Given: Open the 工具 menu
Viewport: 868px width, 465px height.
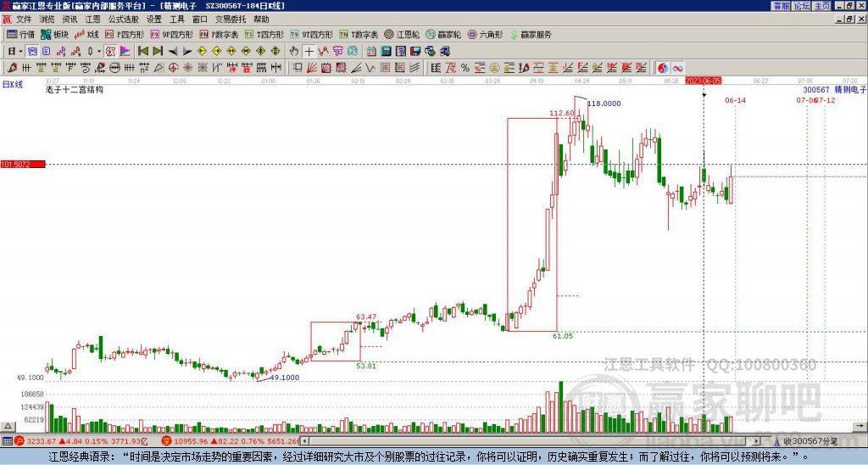Looking at the screenshot, I should [177, 20].
